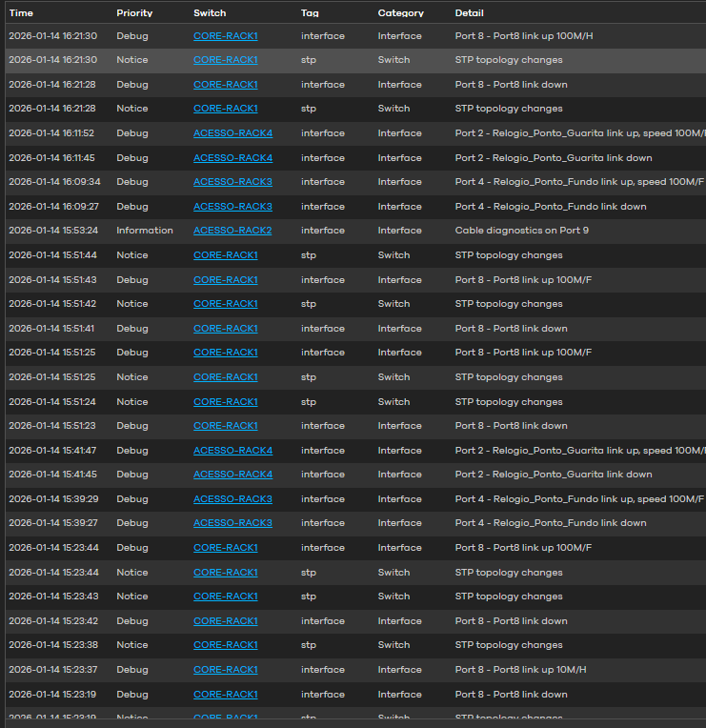Select timestamp 2026-01-14 15:51:23

point(52,426)
